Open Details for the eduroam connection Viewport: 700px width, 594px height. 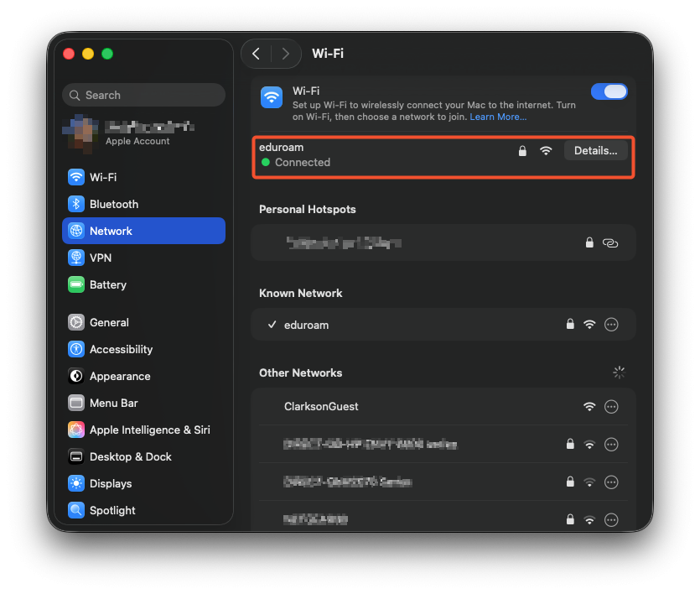pos(595,150)
